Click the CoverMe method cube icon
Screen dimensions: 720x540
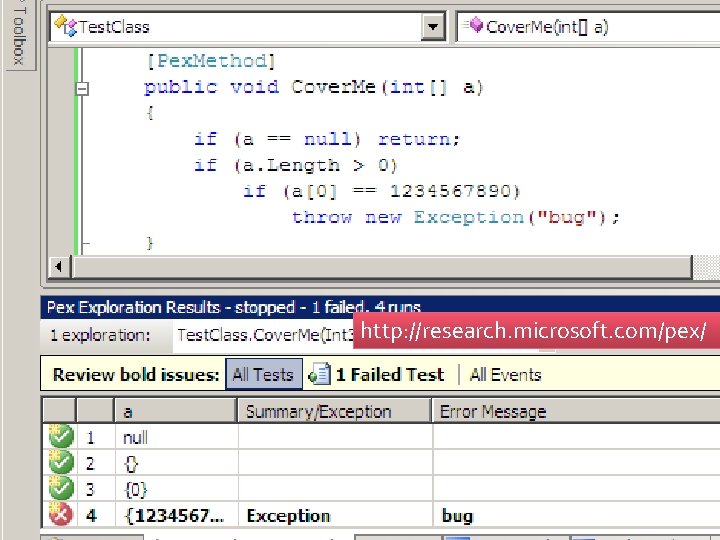pyautogui.click(x=476, y=25)
